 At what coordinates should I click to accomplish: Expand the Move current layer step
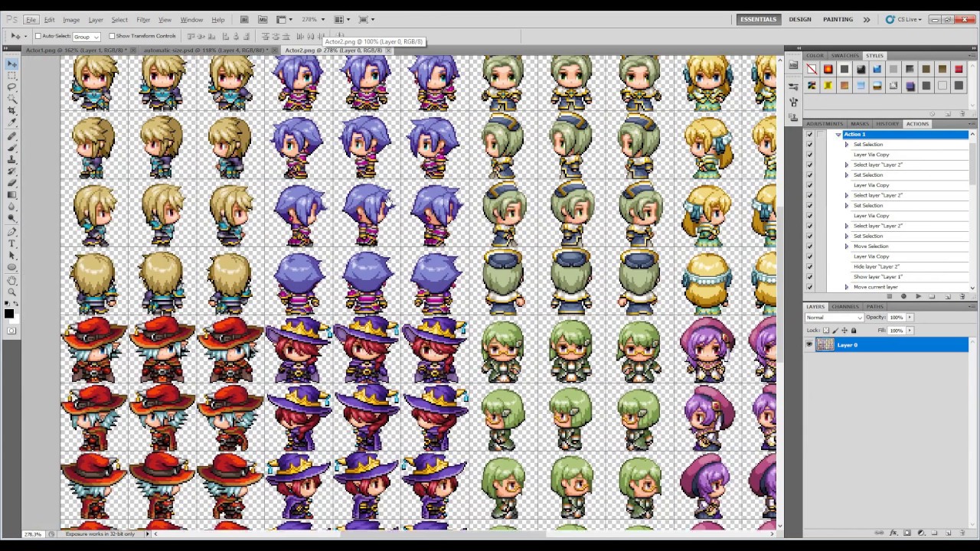click(847, 287)
